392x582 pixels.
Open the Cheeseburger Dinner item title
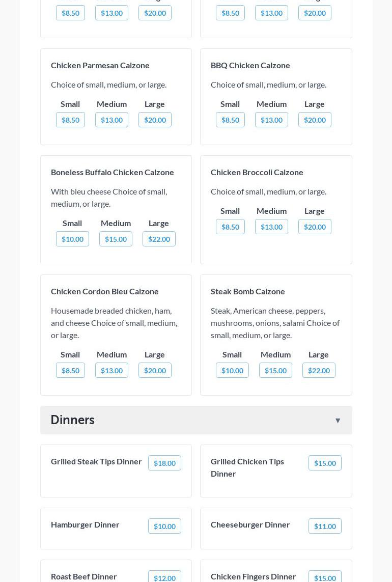[x=250, y=524]
